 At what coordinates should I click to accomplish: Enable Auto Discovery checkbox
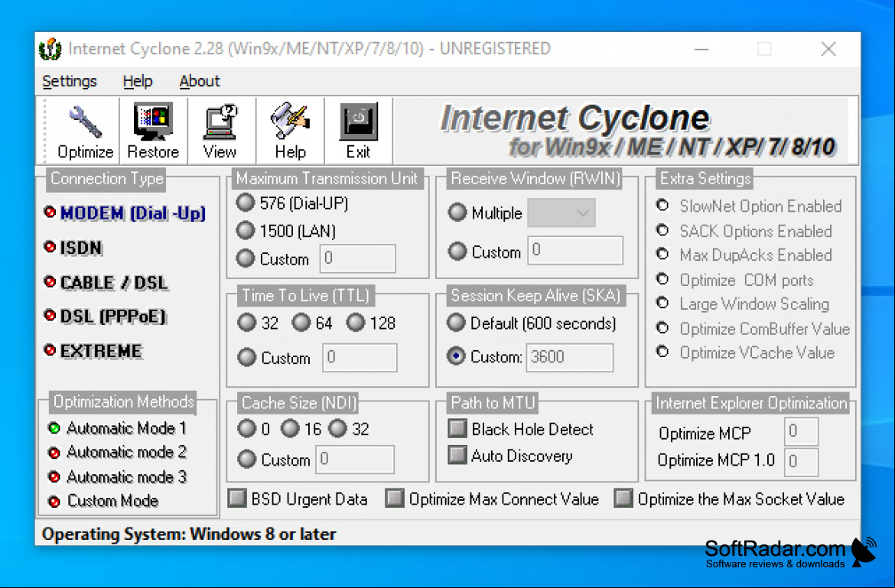click(x=510, y=455)
